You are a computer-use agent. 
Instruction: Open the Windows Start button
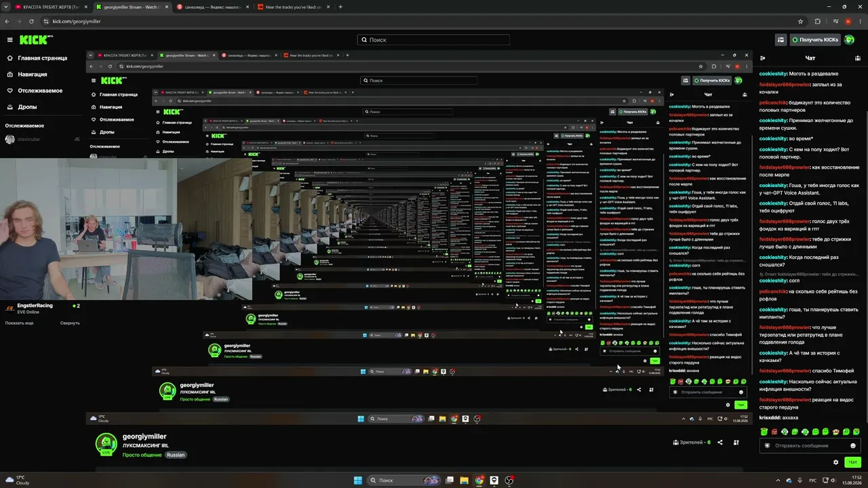coord(358,481)
